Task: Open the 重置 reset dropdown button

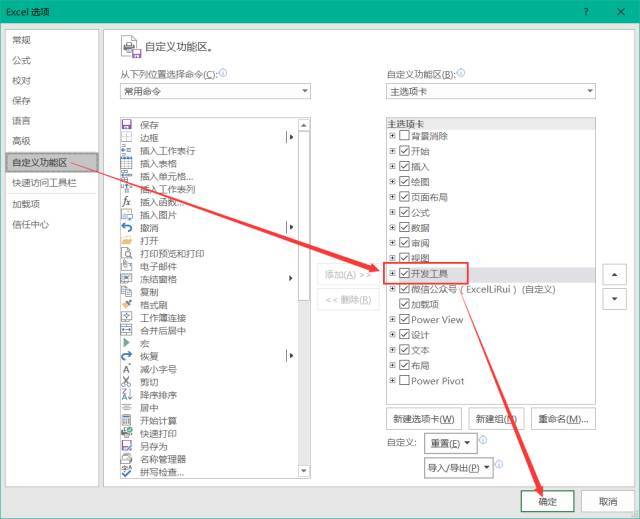Action: click(x=451, y=443)
